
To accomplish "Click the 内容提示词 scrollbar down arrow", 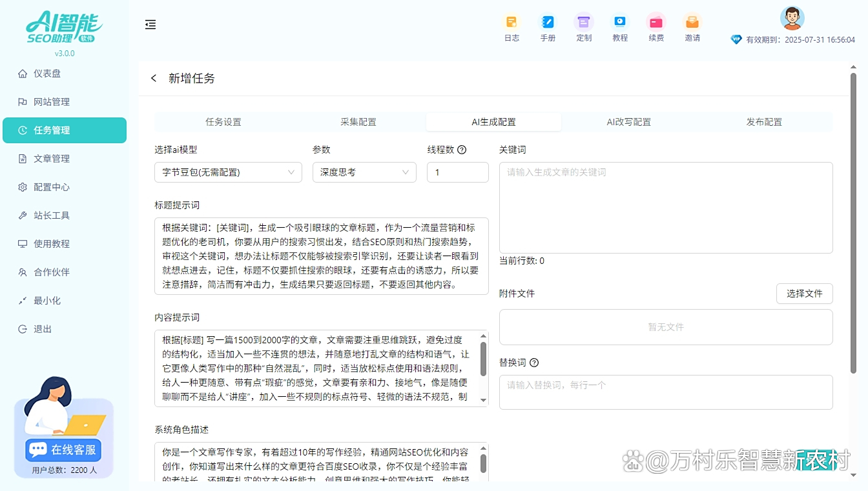I will pos(484,401).
